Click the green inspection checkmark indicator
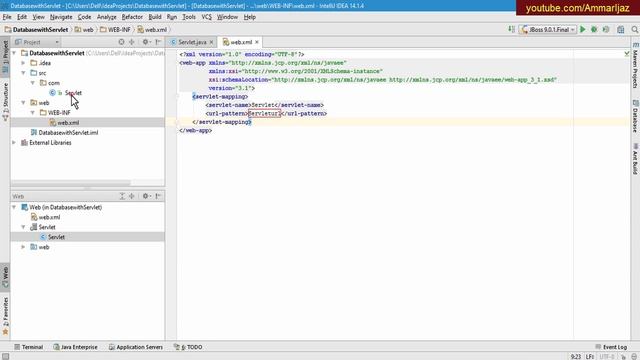 click(627, 53)
